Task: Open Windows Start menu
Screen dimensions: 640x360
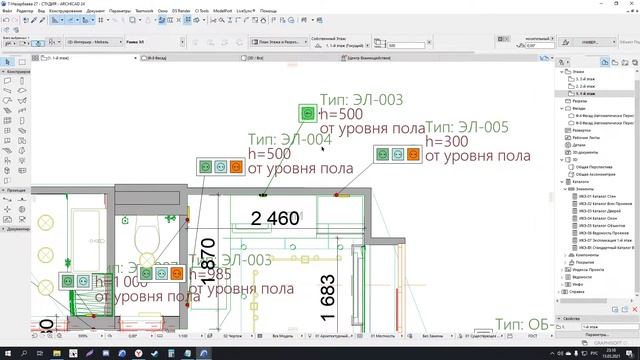Action: pos(7,353)
